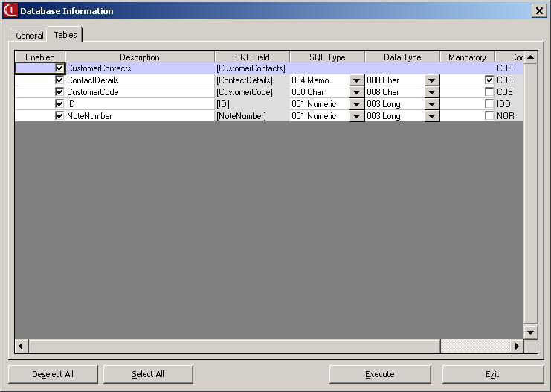Viewport: 551px width, 392px height.
Task: Open SQL Type dropdown for CustomerCode
Action: click(x=357, y=92)
